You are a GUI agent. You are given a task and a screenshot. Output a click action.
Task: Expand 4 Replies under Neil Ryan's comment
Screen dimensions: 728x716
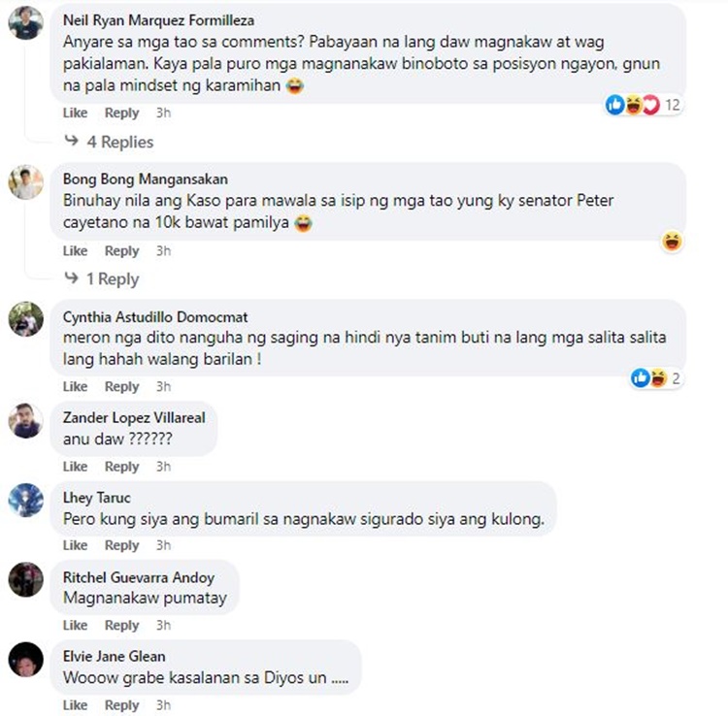pyautogui.click(x=119, y=142)
